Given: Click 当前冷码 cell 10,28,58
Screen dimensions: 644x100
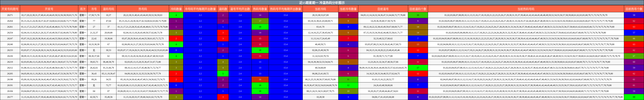Looking at the screenshot, I should pos(320,97).
